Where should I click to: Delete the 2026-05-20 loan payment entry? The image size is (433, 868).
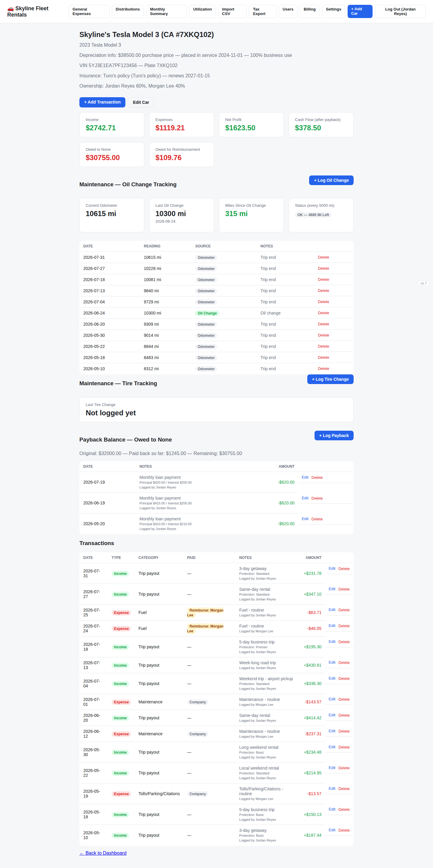tap(317, 519)
